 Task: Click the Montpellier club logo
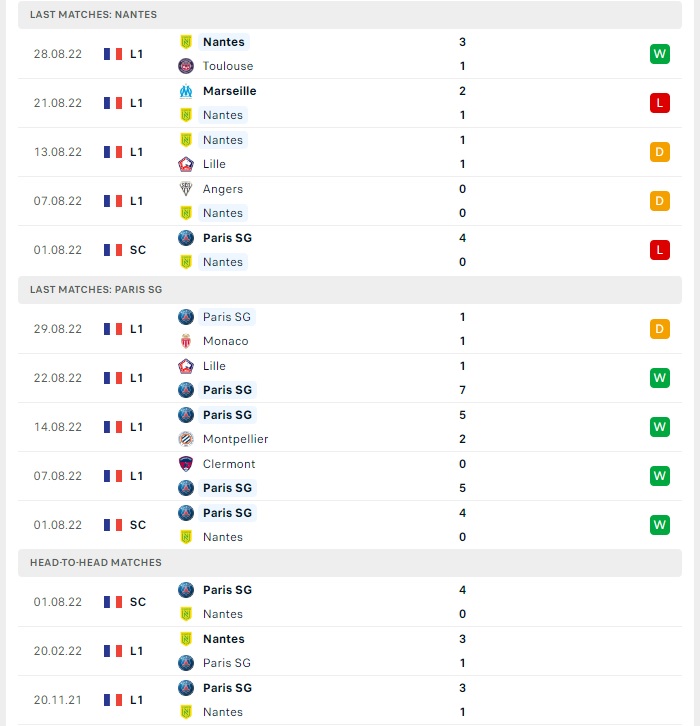pyautogui.click(x=186, y=439)
